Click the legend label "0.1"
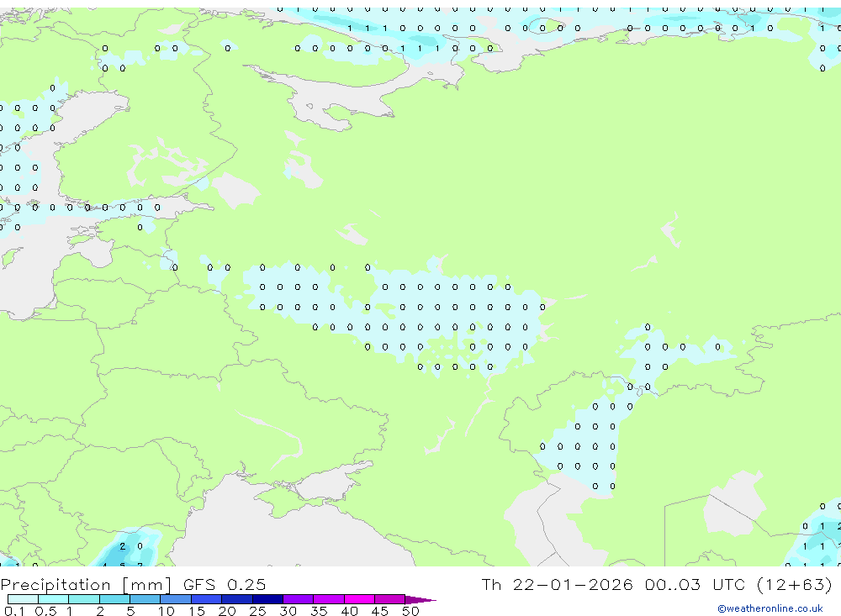Image resolution: width=841 pixels, height=616 pixels. [x=14, y=611]
